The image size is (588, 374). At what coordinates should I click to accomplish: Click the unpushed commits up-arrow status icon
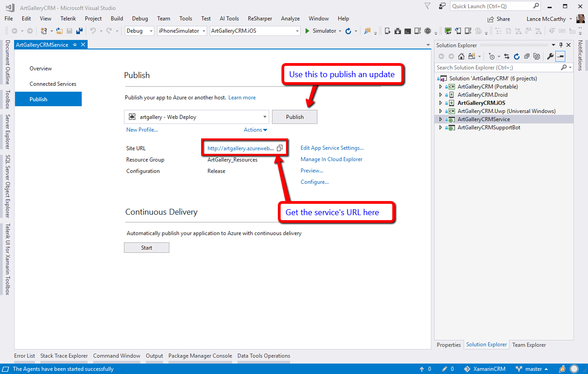point(422,369)
